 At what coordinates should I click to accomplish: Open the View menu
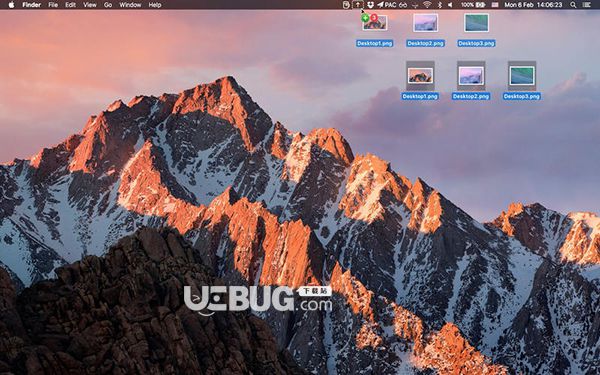[90, 5]
